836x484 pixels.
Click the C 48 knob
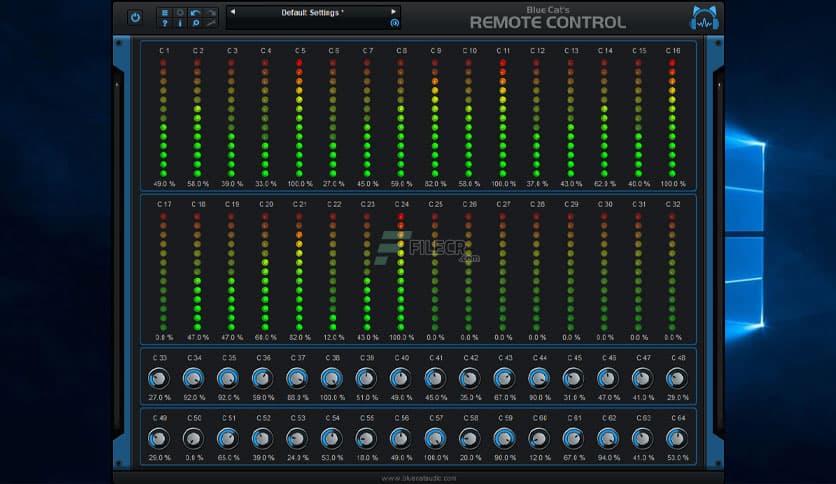click(677, 378)
